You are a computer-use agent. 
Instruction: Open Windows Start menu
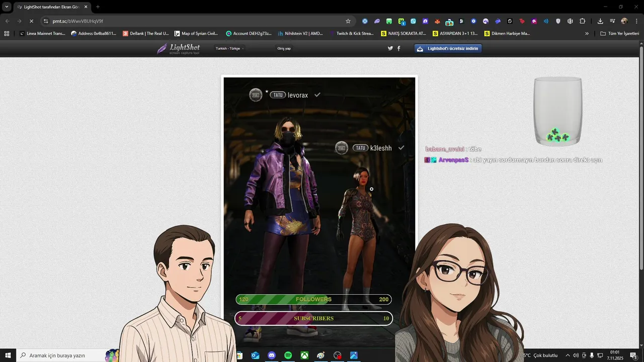click(x=8, y=355)
